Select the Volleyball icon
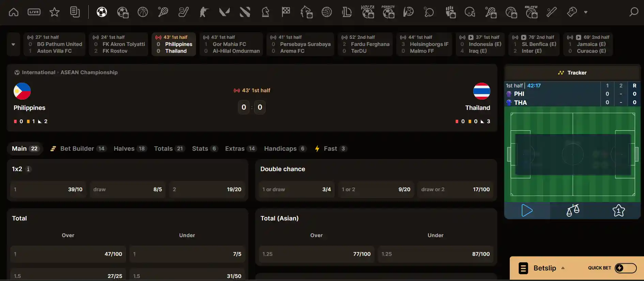The height and width of the screenshot is (281, 644). point(327,12)
